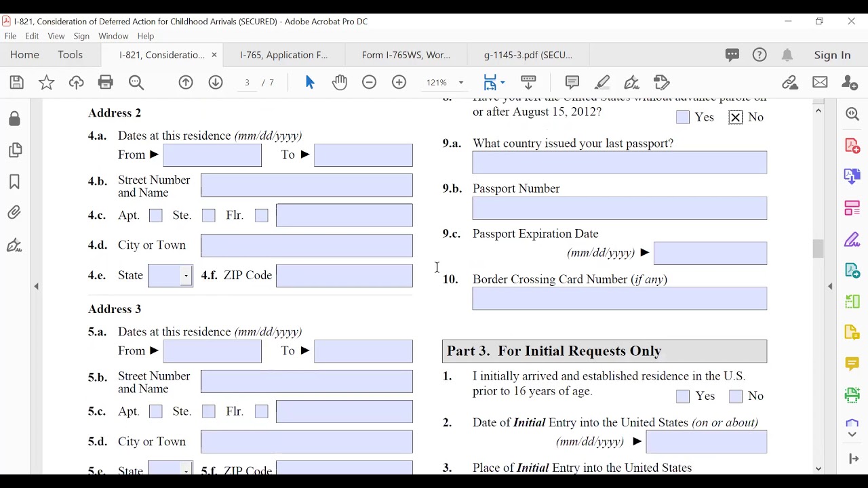Open the File menu

pos(10,36)
